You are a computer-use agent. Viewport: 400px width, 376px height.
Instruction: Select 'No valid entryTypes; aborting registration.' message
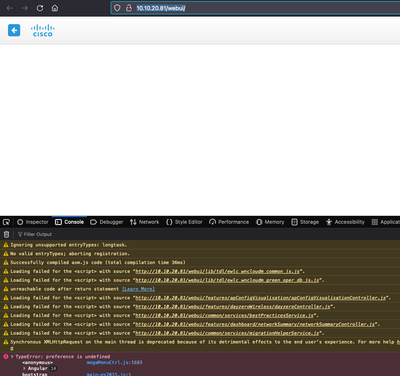(x=70, y=254)
